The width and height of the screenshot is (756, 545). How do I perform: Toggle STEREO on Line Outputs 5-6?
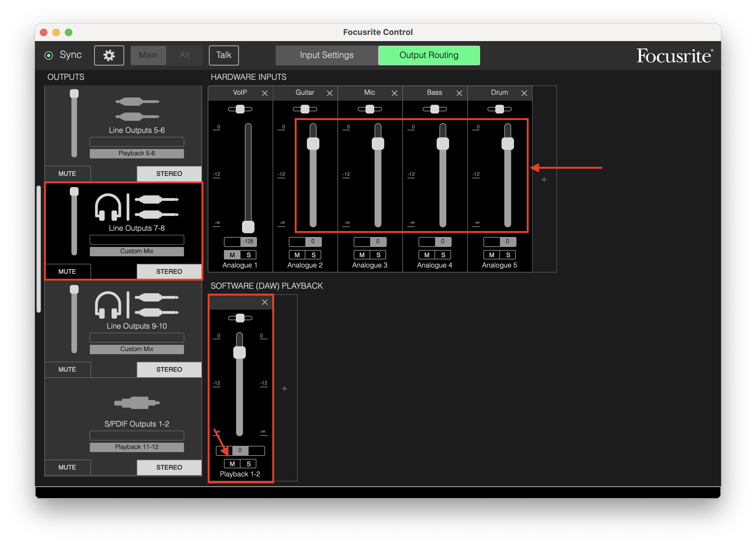pyautogui.click(x=169, y=174)
